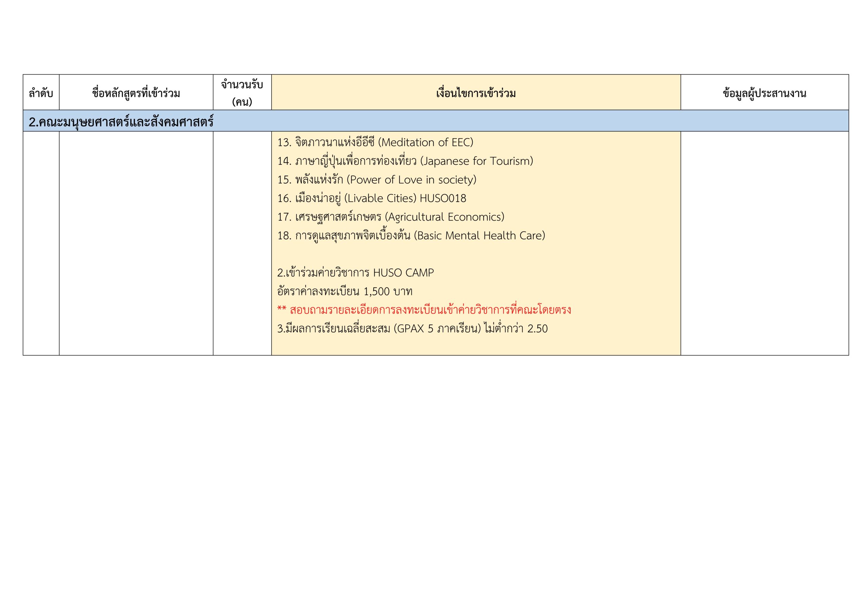Click the GPAX 2.50 requirement line
The width and height of the screenshot is (868, 613).
tap(412, 328)
